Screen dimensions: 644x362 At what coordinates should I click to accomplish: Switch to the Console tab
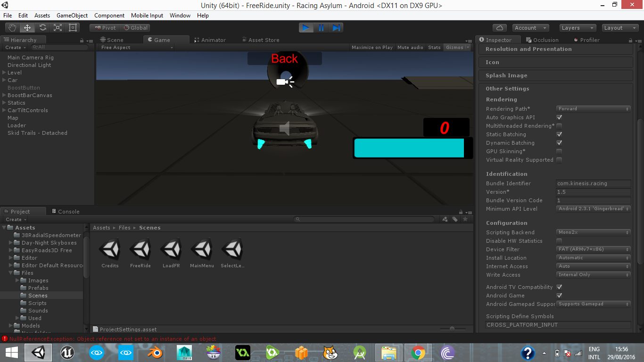click(65, 212)
